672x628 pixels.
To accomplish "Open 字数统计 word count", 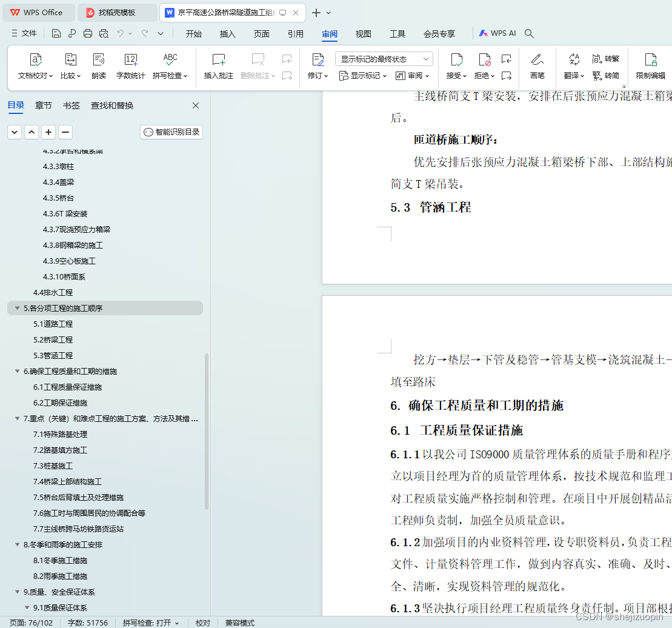I will coord(130,66).
